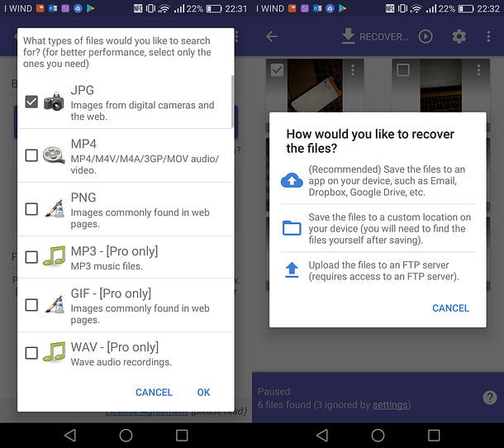
Task: Cancel the file type selection dialog
Action: 154,393
